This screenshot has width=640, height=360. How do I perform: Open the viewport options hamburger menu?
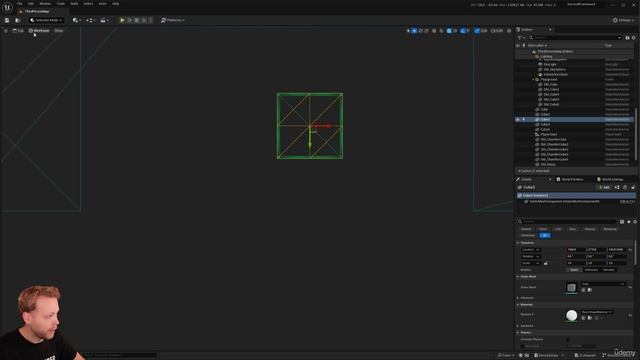coord(6,31)
